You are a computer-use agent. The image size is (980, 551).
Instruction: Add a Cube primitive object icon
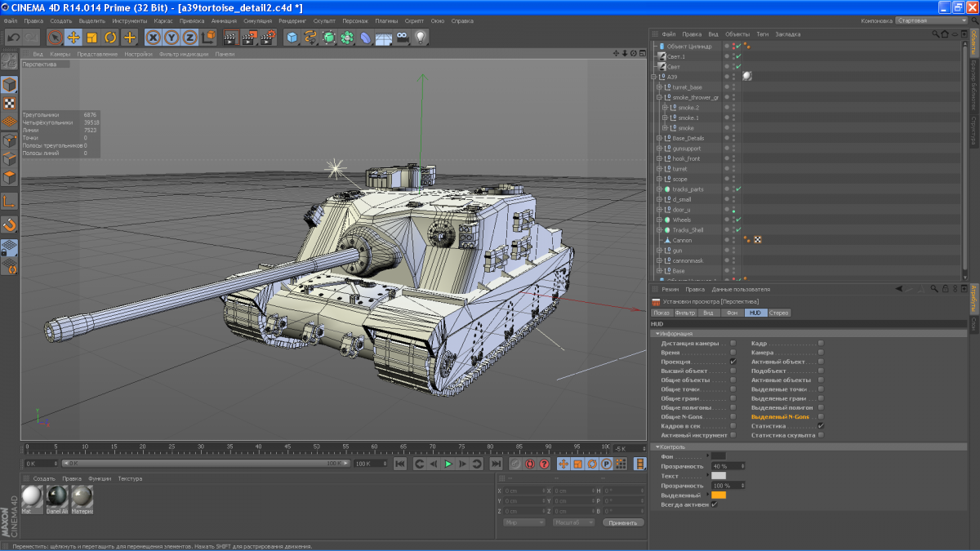pyautogui.click(x=292, y=37)
